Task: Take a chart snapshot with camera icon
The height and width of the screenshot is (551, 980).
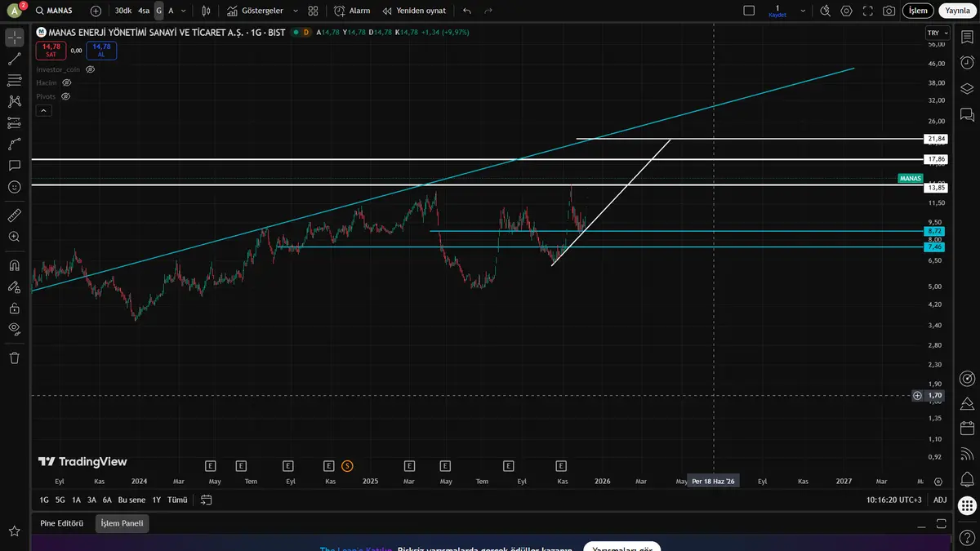Action: pos(889,11)
